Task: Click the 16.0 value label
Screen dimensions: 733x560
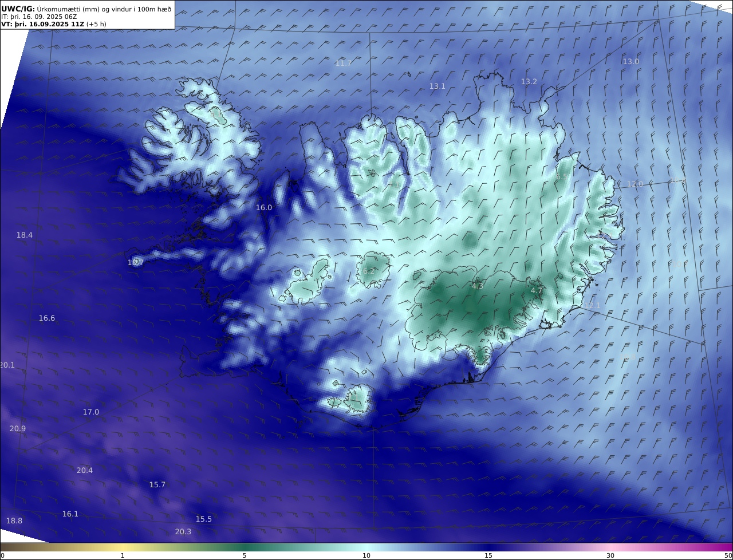Action: coord(264,208)
